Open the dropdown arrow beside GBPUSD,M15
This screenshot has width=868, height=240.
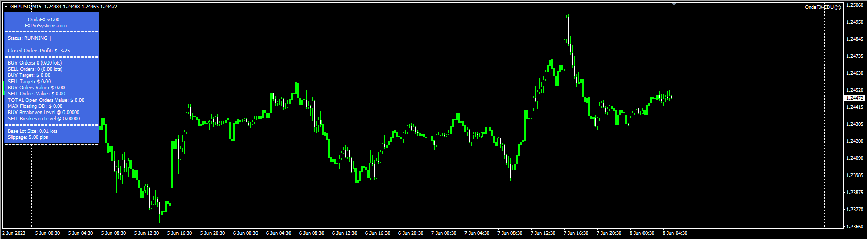(x=6, y=7)
